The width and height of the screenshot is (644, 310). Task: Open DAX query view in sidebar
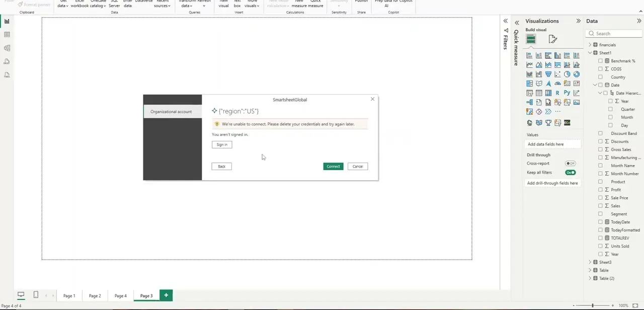[x=7, y=61]
